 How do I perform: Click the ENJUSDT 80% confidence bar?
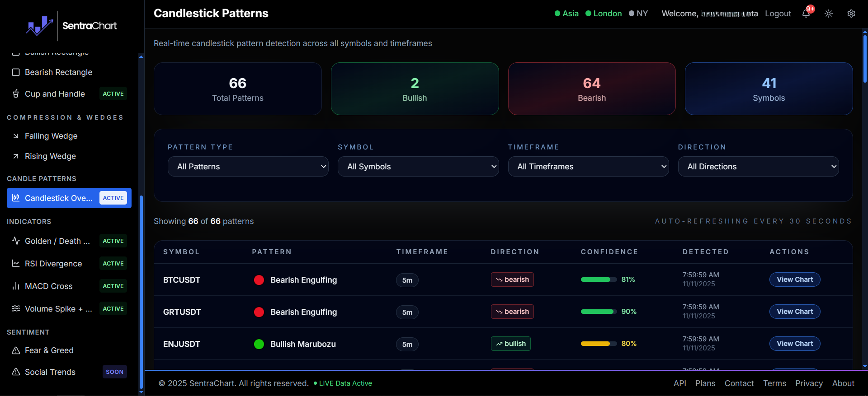tap(599, 344)
